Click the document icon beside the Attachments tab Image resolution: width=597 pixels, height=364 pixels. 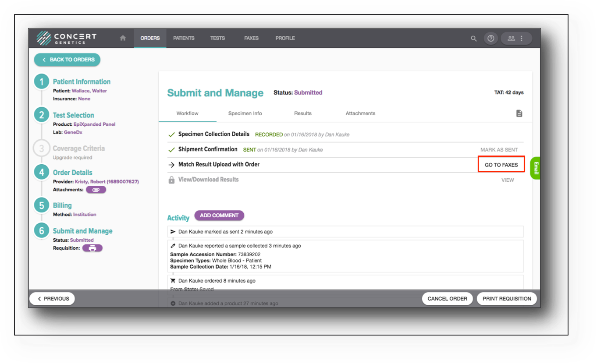[x=519, y=113]
